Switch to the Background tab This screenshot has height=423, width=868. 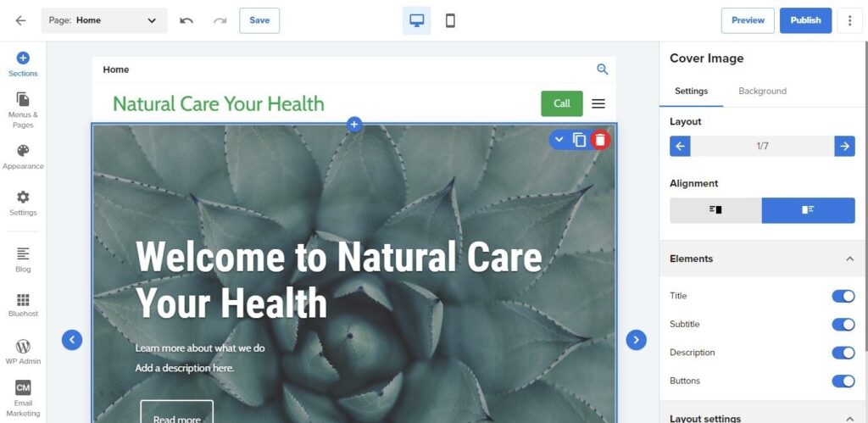point(762,91)
